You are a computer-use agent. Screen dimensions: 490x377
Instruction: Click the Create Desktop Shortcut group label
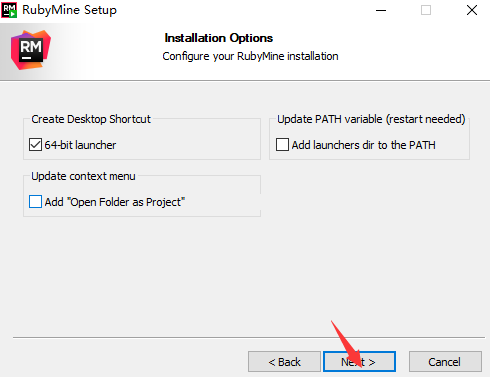(x=91, y=119)
